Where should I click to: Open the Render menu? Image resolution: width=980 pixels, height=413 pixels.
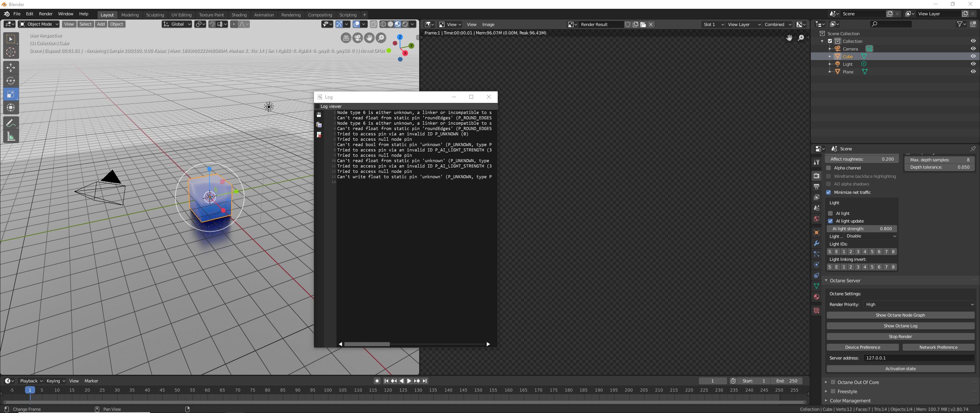coord(46,14)
